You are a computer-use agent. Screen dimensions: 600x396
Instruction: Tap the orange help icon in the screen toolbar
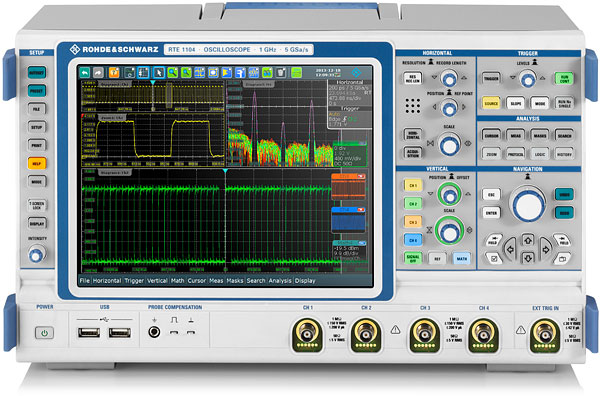[x=114, y=72]
